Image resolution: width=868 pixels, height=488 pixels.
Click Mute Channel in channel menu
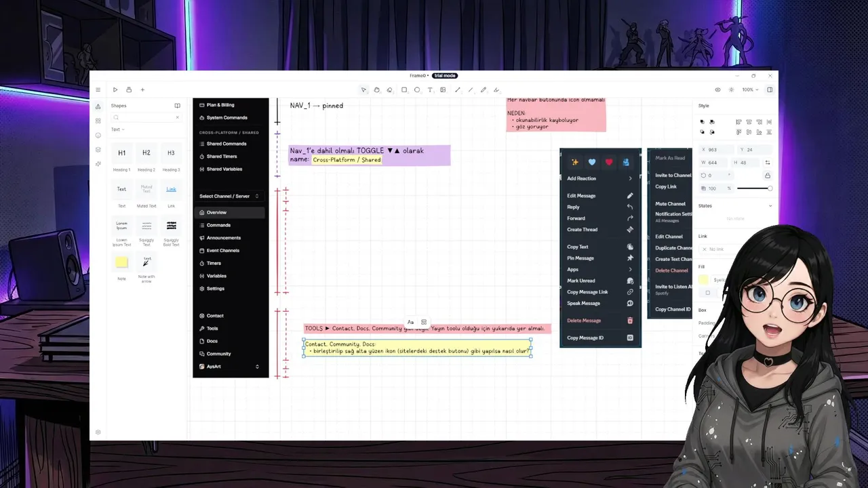[670, 203]
